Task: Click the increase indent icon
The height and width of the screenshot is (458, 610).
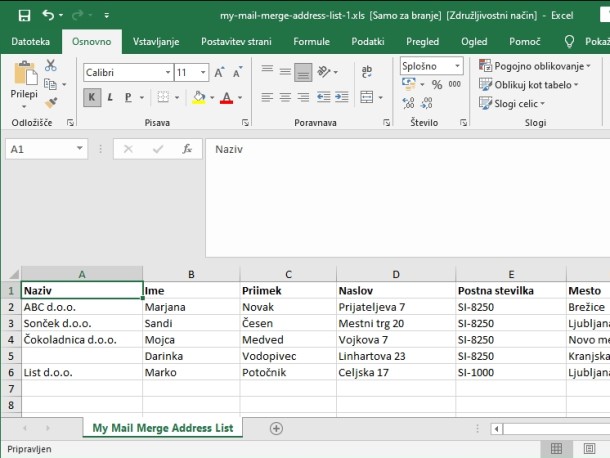Action: click(342, 97)
